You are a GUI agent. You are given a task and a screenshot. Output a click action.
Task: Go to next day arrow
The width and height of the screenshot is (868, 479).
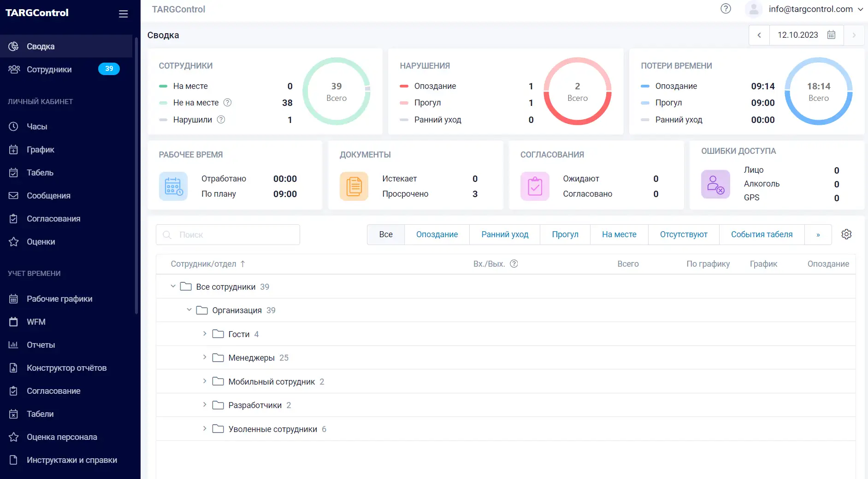854,35
